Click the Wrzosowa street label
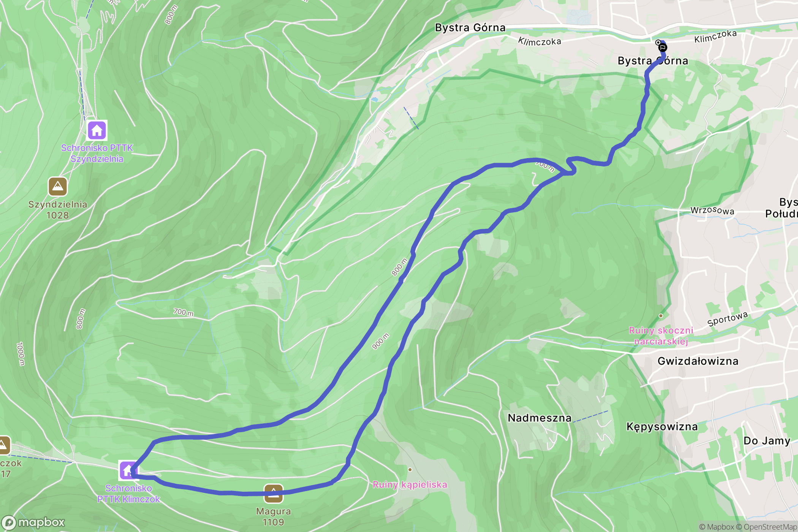This screenshot has width=798, height=532. (712, 211)
